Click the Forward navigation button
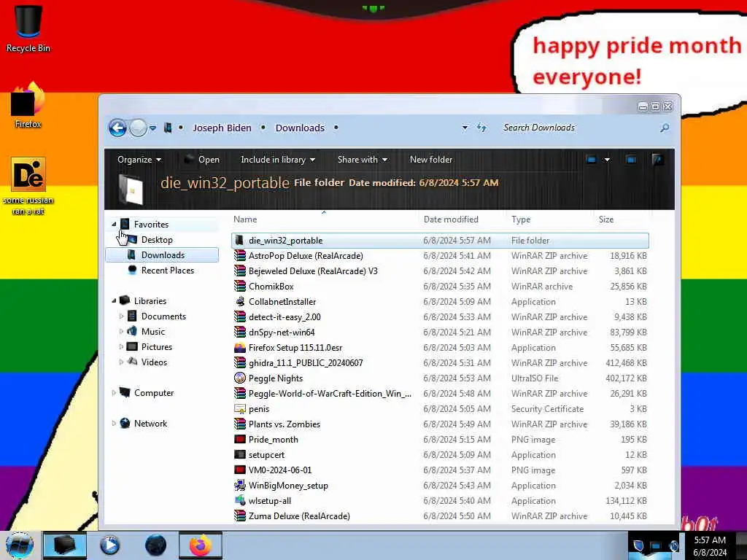The height and width of the screenshot is (560, 747). point(138,128)
